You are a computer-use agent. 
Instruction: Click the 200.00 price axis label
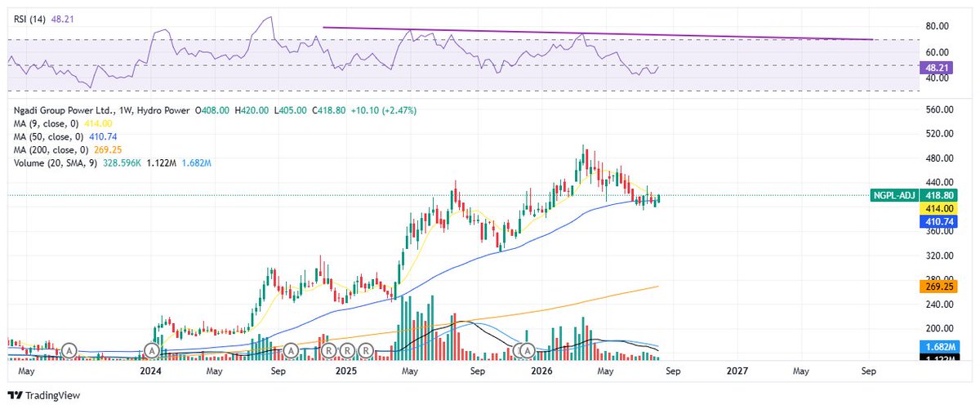pyautogui.click(x=940, y=328)
